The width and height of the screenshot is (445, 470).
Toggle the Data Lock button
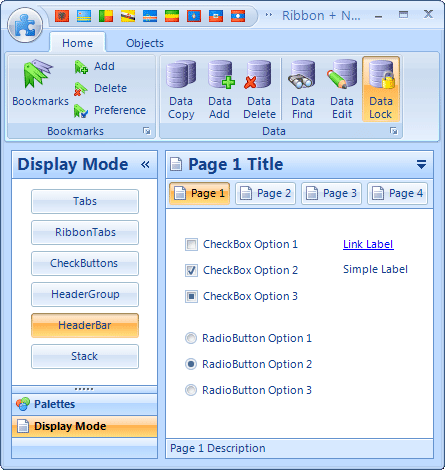click(381, 89)
